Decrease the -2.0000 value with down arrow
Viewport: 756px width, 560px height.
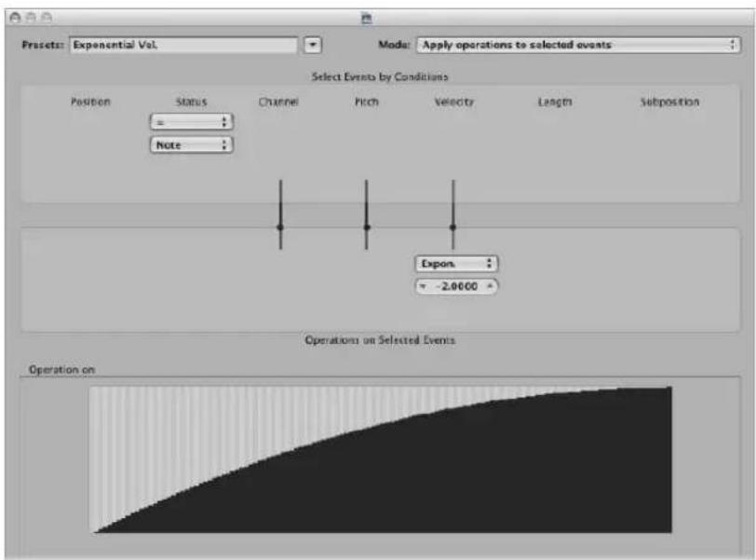click(x=423, y=286)
